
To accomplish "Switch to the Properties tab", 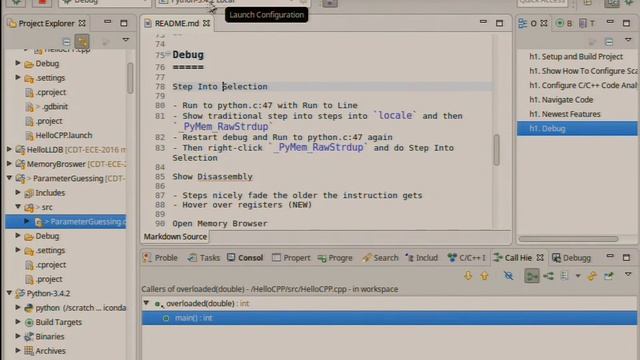I will point(291,258).
